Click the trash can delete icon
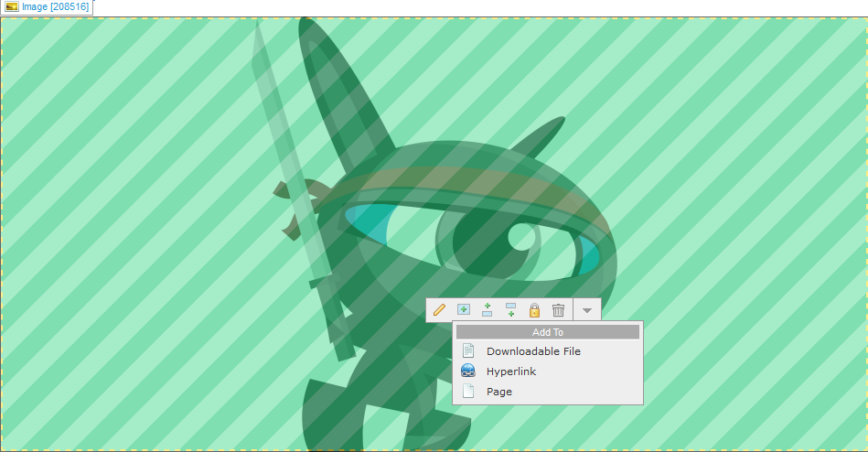This screenshot has width=868, height=452. [558, 309]
